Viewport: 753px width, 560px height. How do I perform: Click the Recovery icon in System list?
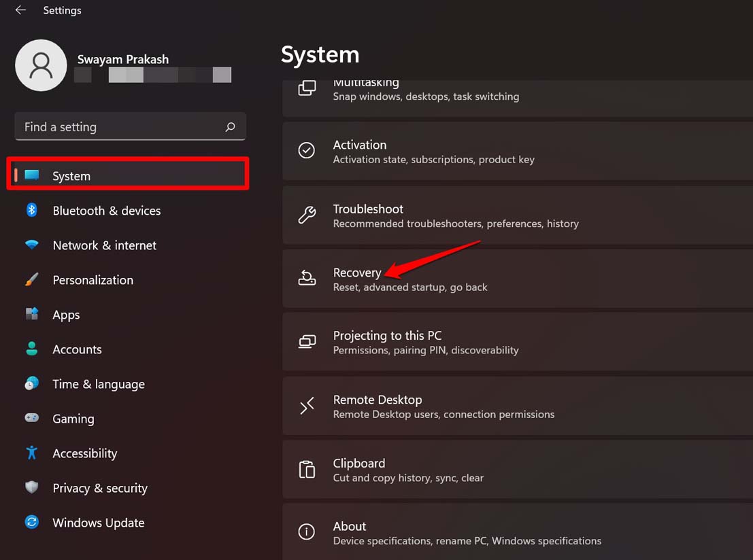pos(307,279)
